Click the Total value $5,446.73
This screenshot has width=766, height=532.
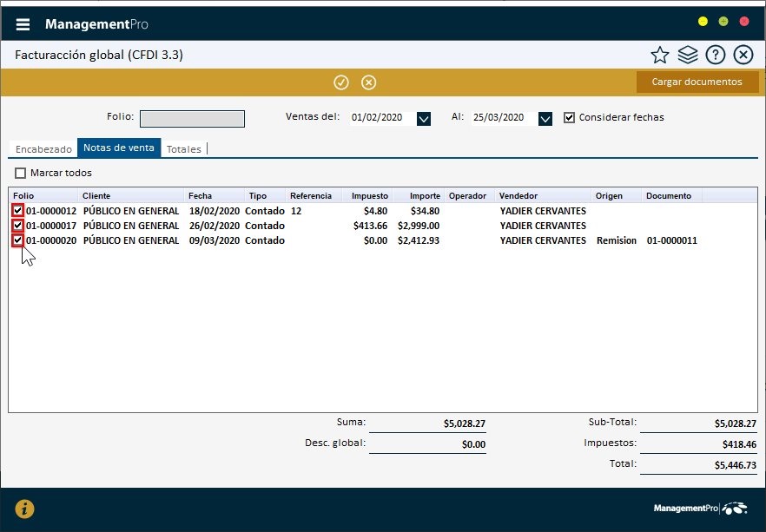point(736,466)
